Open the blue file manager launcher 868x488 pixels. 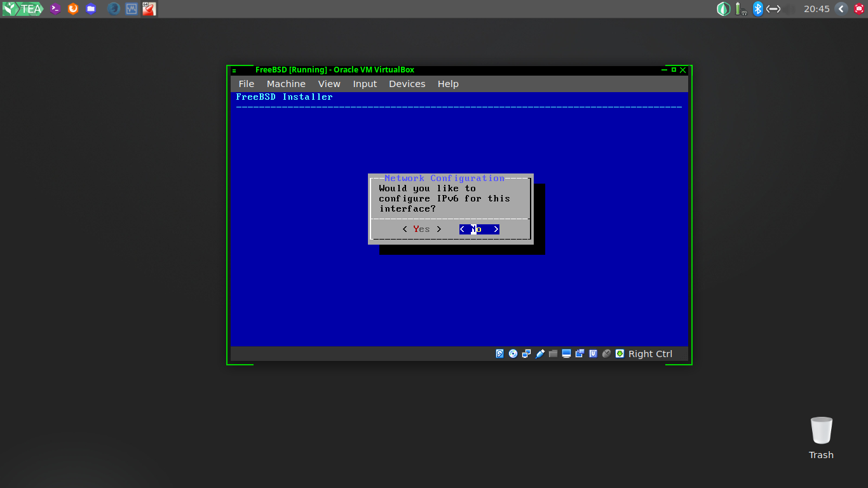[91, 9]
